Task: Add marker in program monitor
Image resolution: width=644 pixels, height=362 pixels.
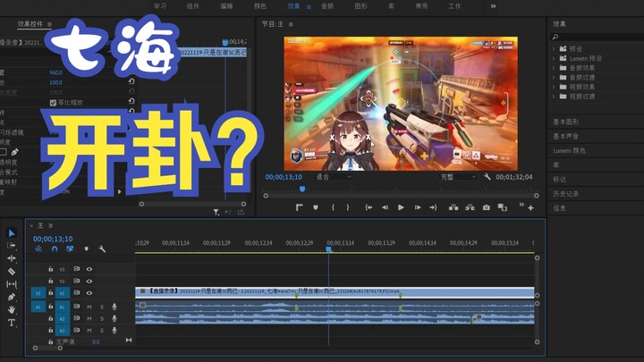Action: tap(316, 207)
